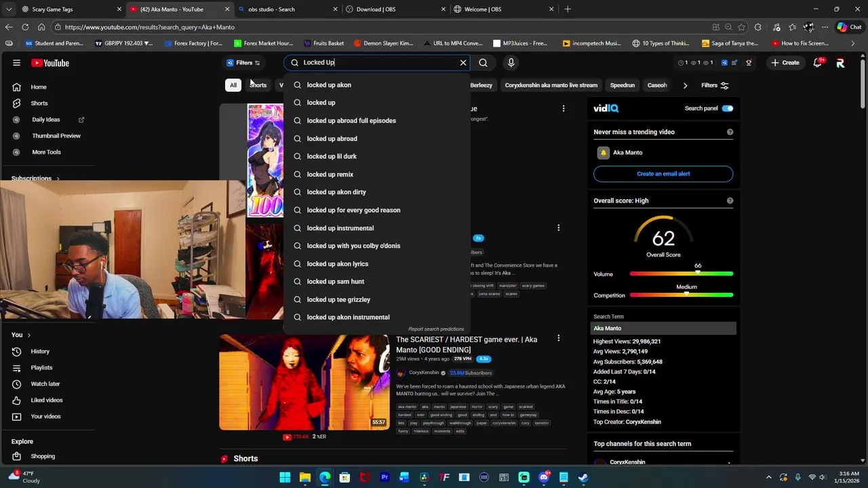Click the Volume score bar
The image size is (868, 488).
point(681,274)
